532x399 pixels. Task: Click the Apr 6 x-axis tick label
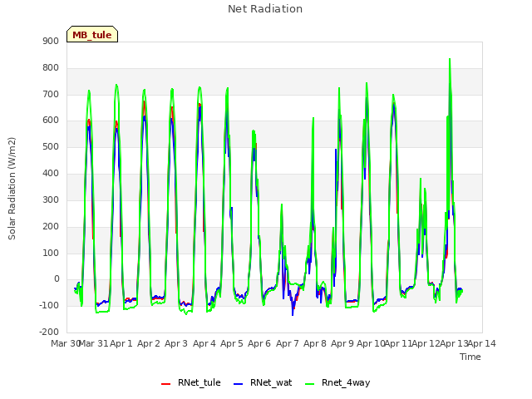tap(259, 343)
